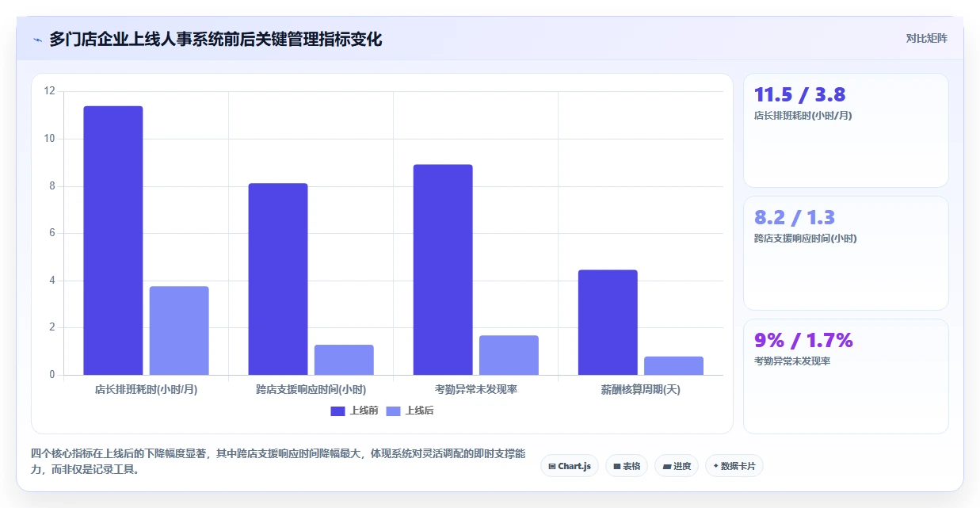Click the y-axis value 12
This screenshot has height=508, width=980.
coord(50,91)
